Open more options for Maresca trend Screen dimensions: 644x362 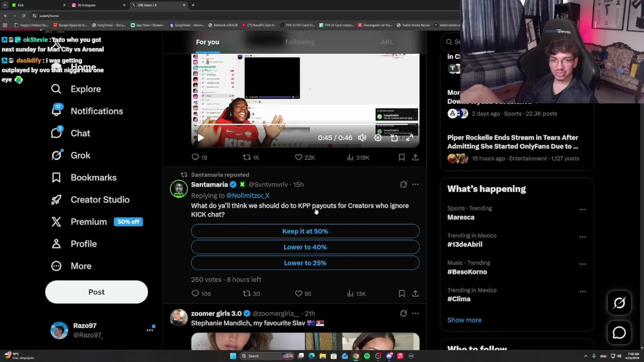(x=582, y=209)
